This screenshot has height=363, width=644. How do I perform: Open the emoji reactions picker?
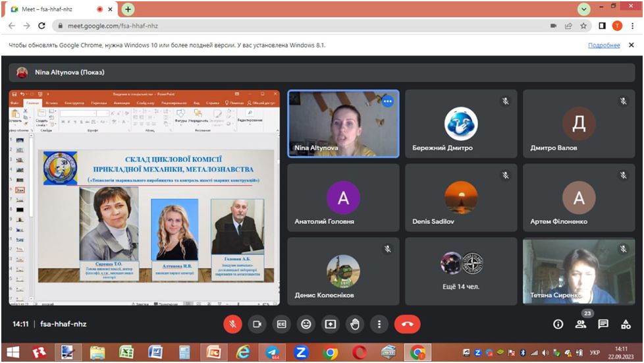[x=306, y=324]
